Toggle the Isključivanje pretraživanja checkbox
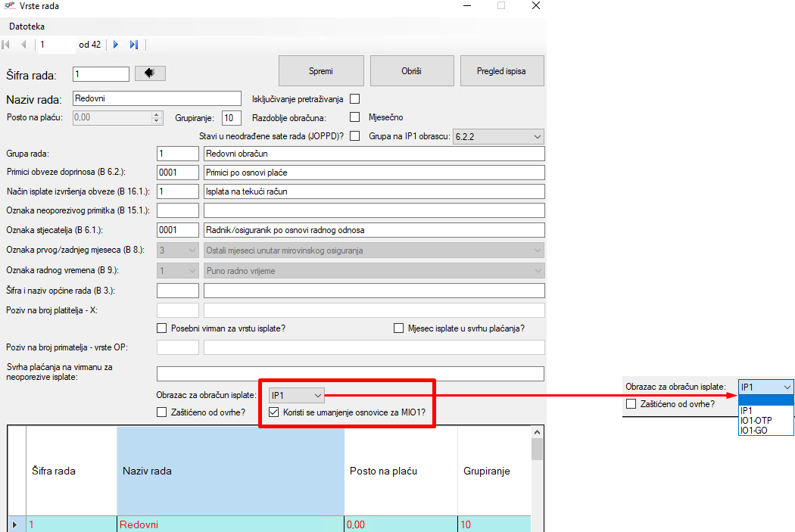Screen dimensions: 795x532 (x=354, y=99)
